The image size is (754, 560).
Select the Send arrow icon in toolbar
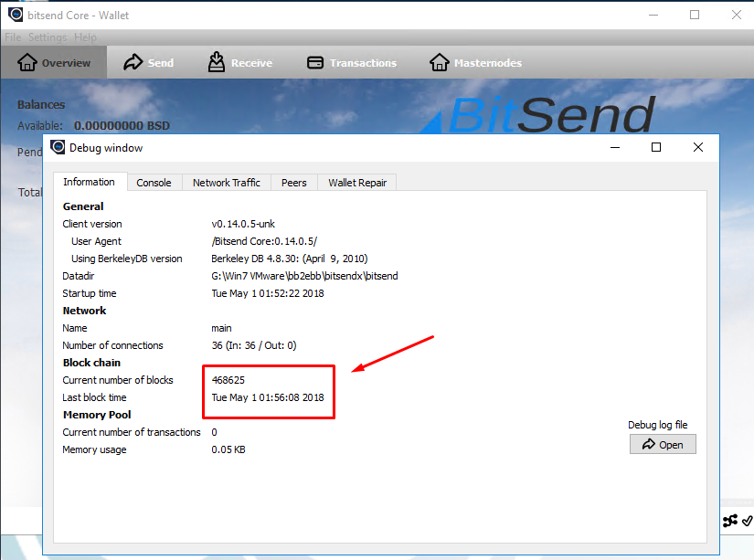coord(133,62)
